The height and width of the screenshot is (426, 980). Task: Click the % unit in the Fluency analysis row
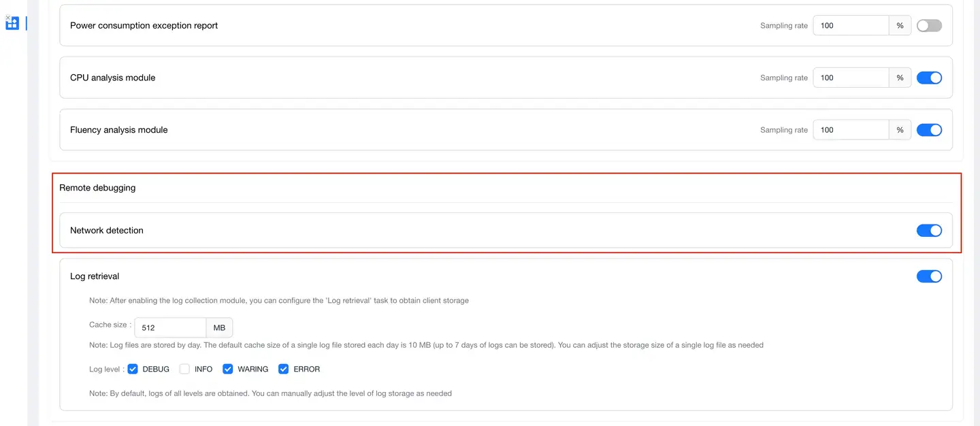(x=900, y=130)
